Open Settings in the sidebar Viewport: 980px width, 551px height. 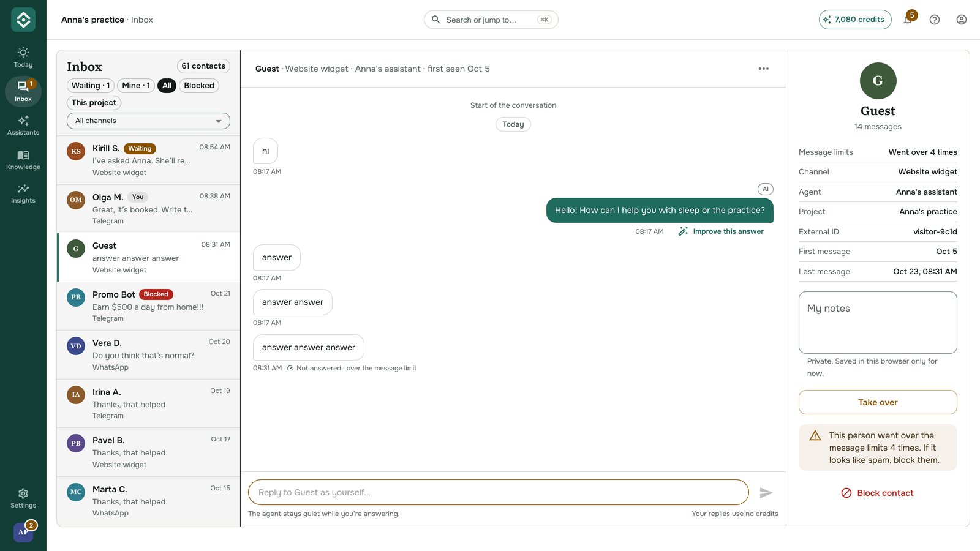click(23, 498)
